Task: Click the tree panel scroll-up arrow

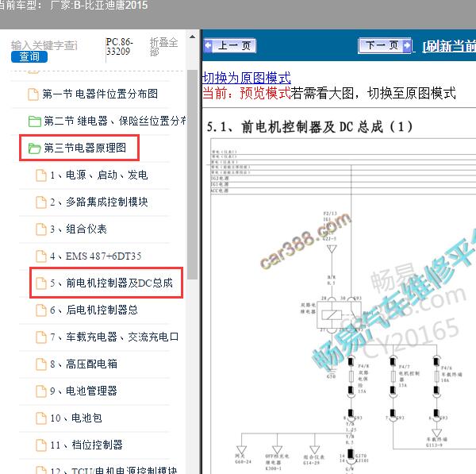Action: coord(192,37)
